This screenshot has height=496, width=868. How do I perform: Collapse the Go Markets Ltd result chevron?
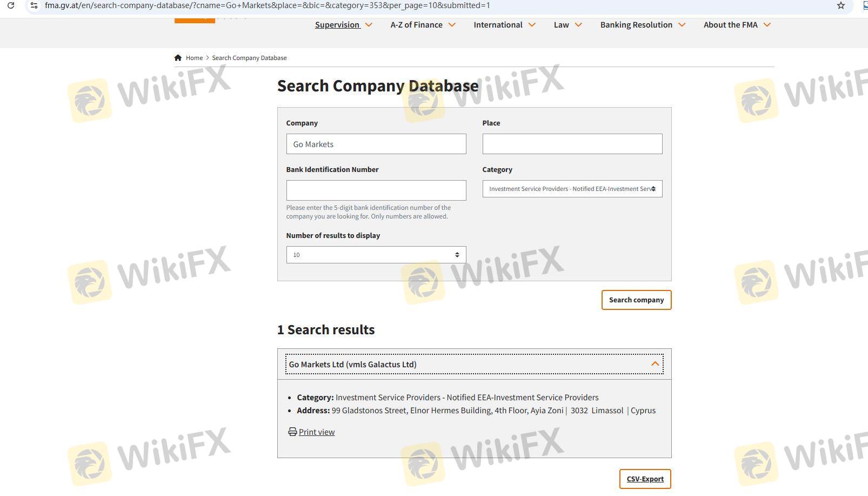(x=655, y=364)
